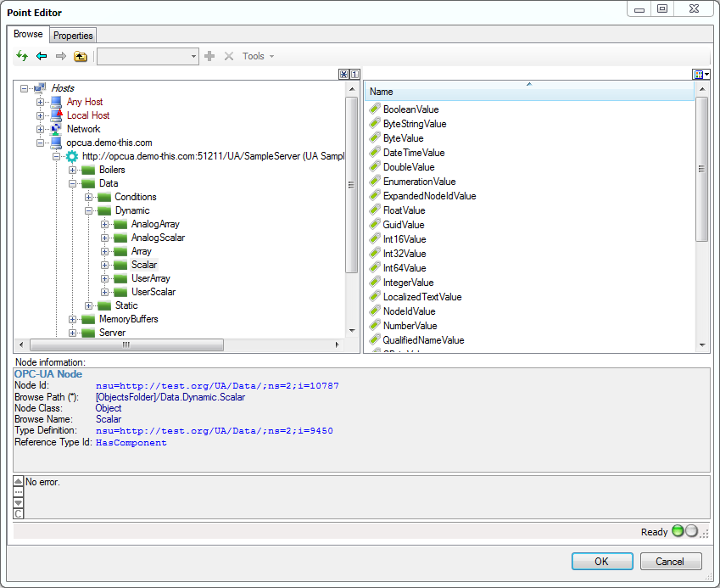Image resolution: width=720 pixels, height=588 pixels.
Task: Click the green refresh arrows icon
Action: pyautogui.click(x=22, y=56)
